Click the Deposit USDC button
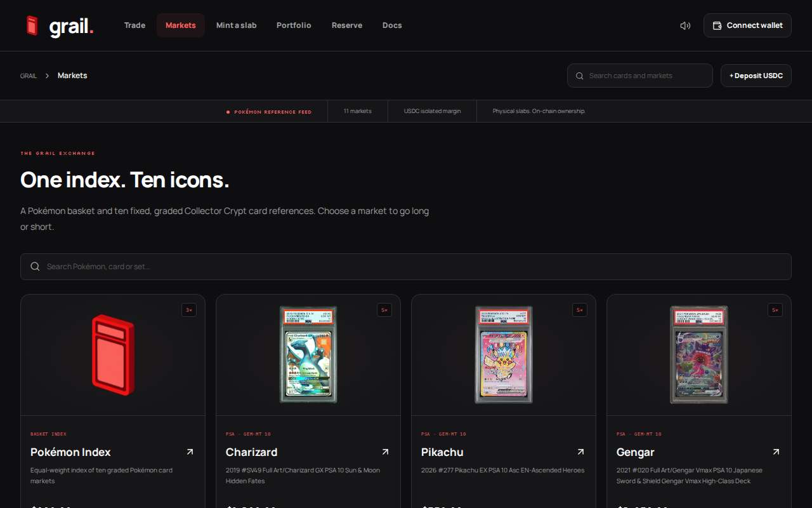The image size is (812, 508). pyautogui.click(x=756, y=76)
